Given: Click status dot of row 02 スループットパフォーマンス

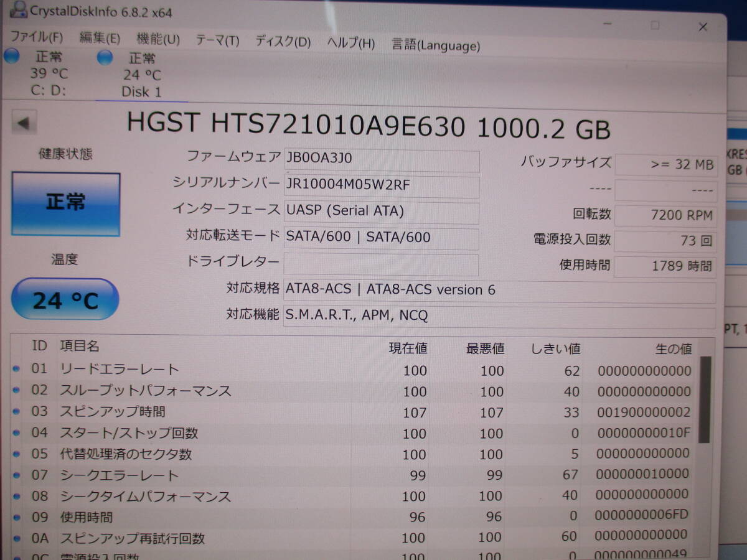Looking at the screenshot, I should coord(16,391).
